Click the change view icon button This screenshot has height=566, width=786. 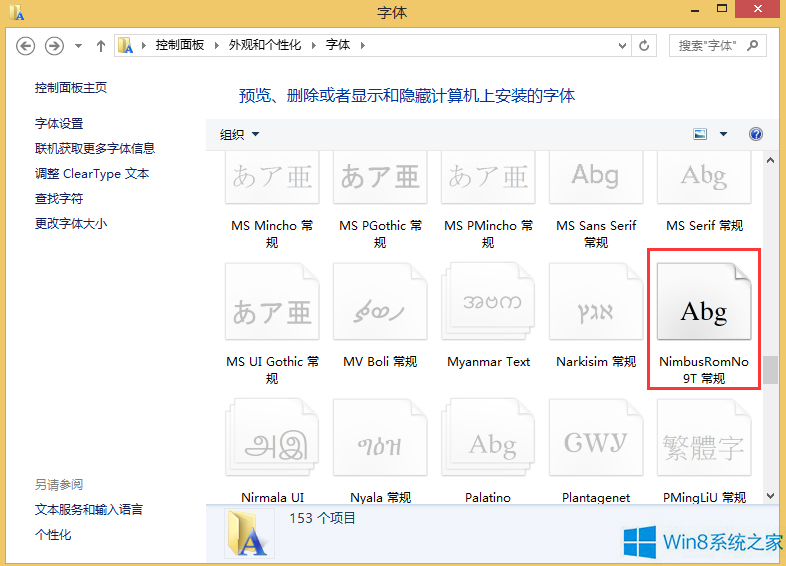(700, 134)
